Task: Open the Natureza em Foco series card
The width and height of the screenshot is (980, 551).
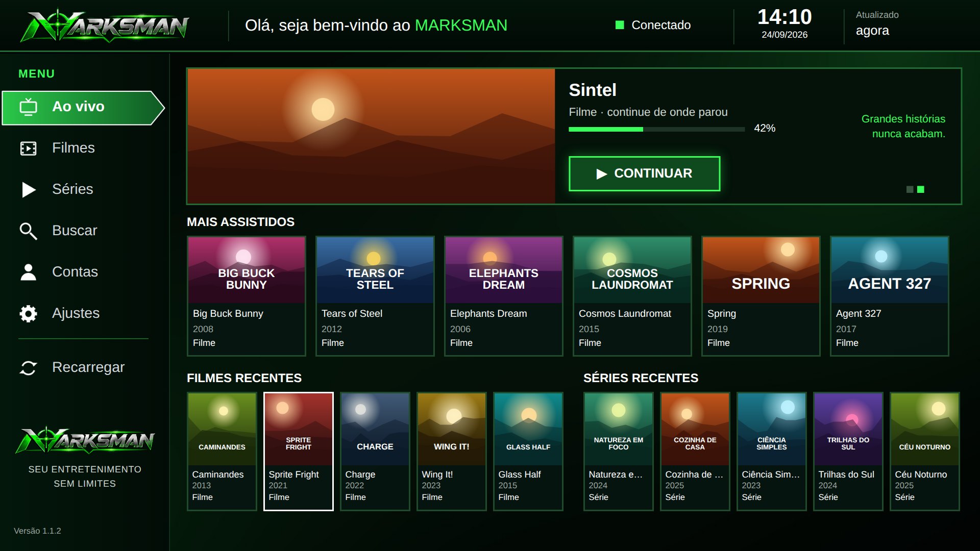Action: pyautogui.click(x=619, y=452)
